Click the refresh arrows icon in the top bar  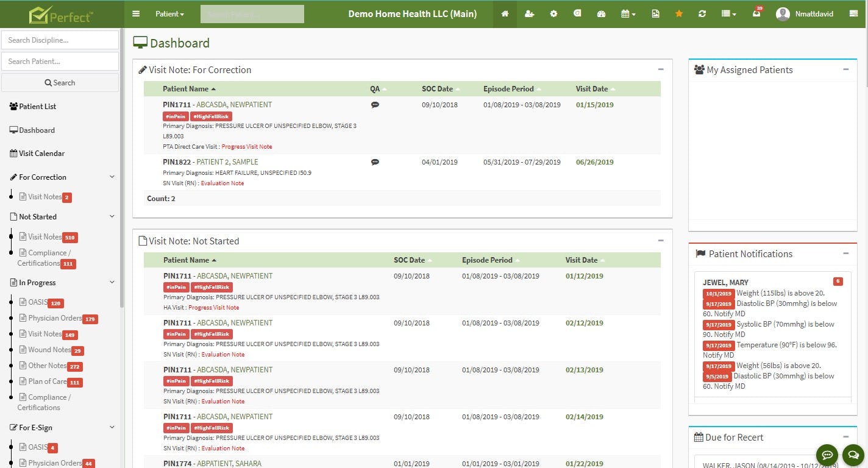(x=702, y=13)
